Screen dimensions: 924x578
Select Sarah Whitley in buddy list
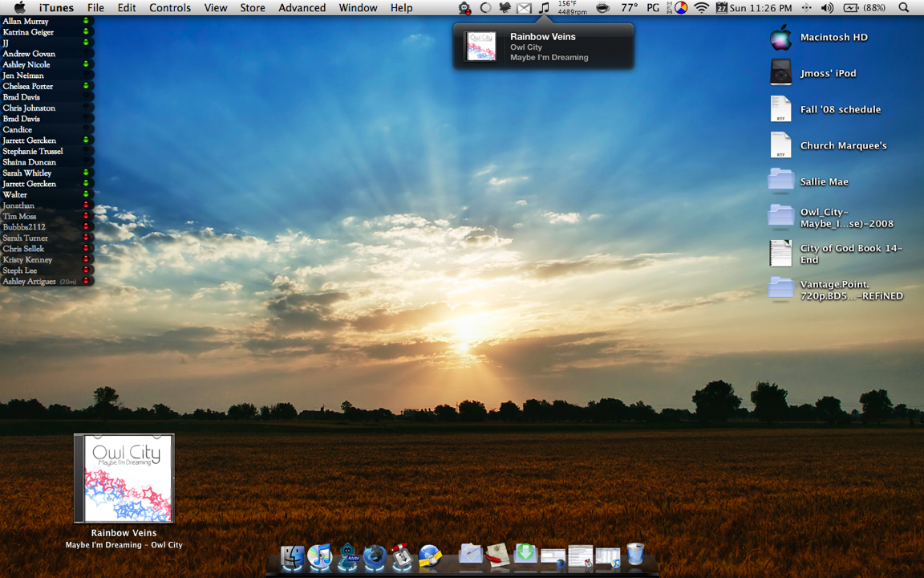47,173
